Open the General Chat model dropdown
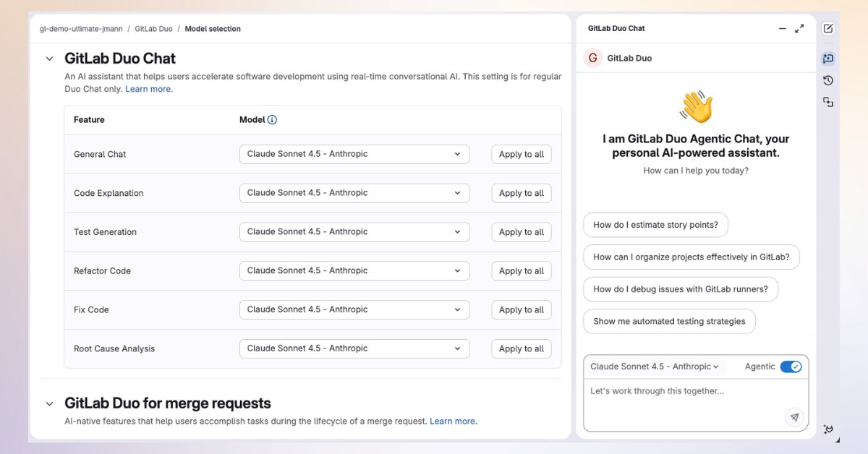 point(354,154)
